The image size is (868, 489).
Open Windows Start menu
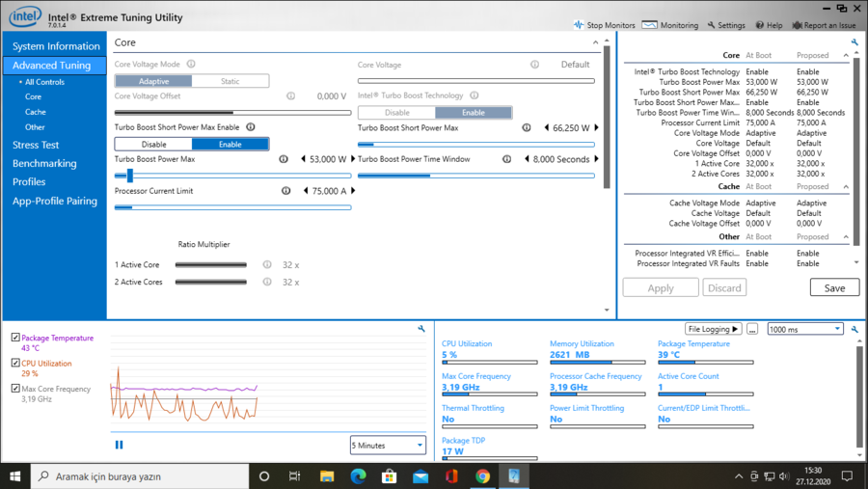[14, 476]
